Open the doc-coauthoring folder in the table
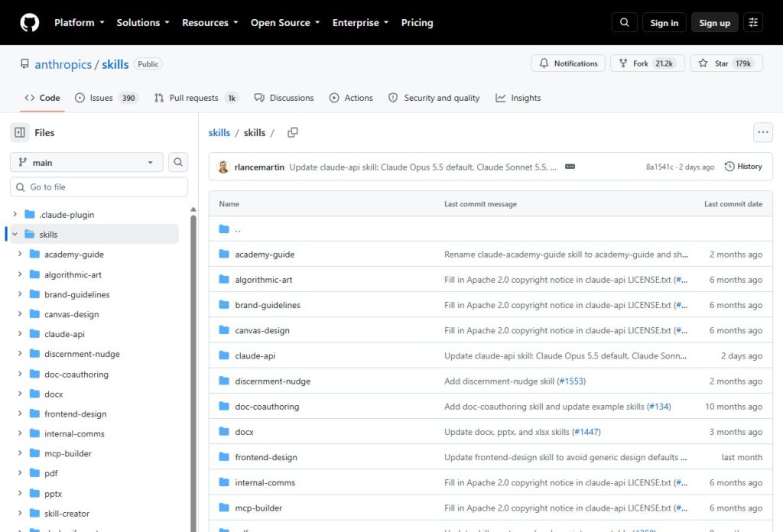783x532 pixels. tap(267, 407)
